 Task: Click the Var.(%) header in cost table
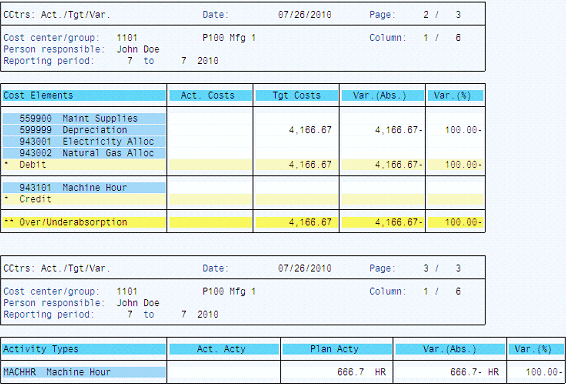pos(456,96)
